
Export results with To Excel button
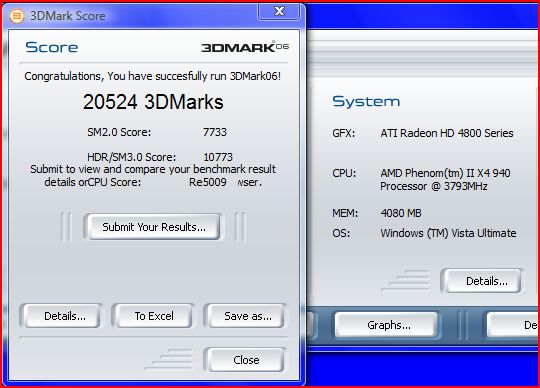(x=154, y=316)
